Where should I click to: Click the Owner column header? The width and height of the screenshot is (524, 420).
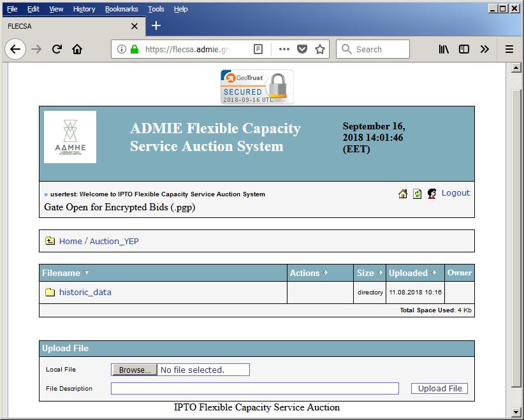click(x=460, y=273)
